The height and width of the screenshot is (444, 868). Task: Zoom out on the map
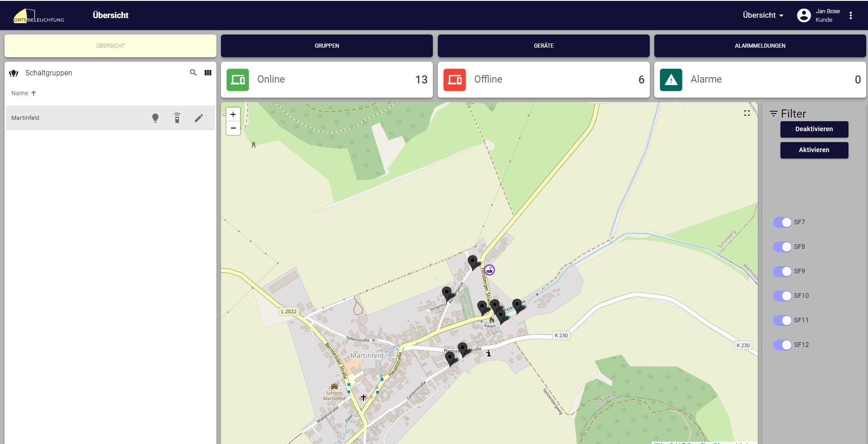[x=233, y=128]
